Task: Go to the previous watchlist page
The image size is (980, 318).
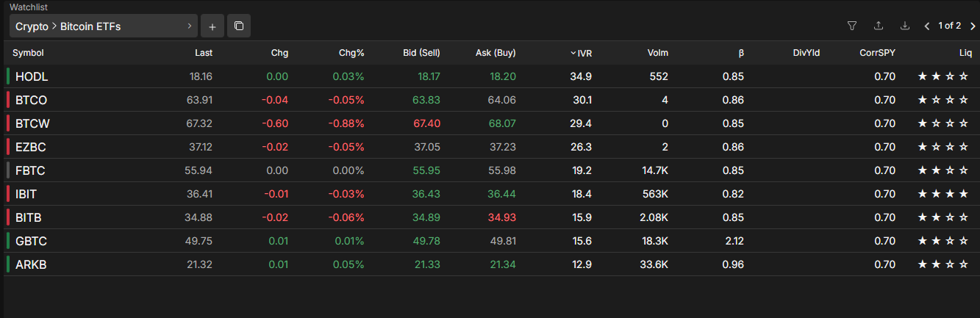Action: [927, 26]
